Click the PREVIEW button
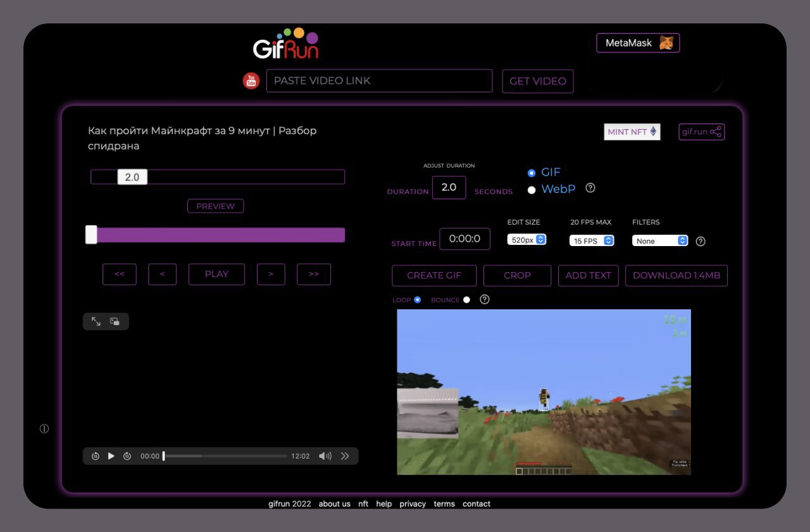This screenshot has width=810, height=532. (x=215, y=206)
